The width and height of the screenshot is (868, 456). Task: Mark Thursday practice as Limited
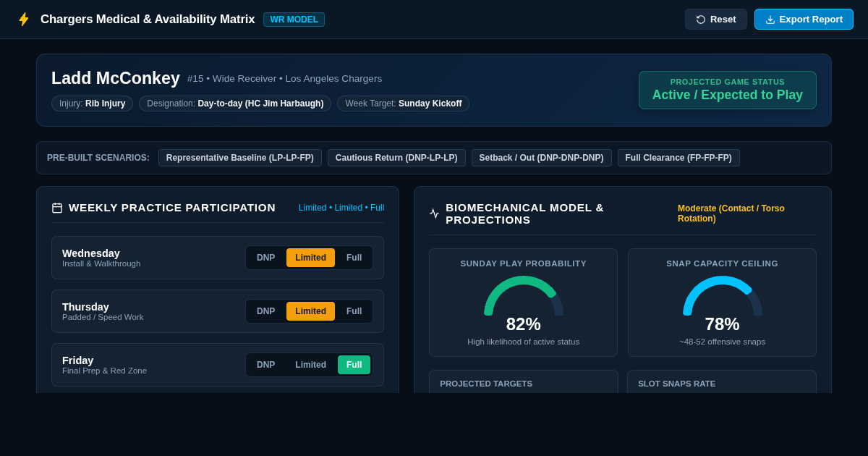coord(310,311)
